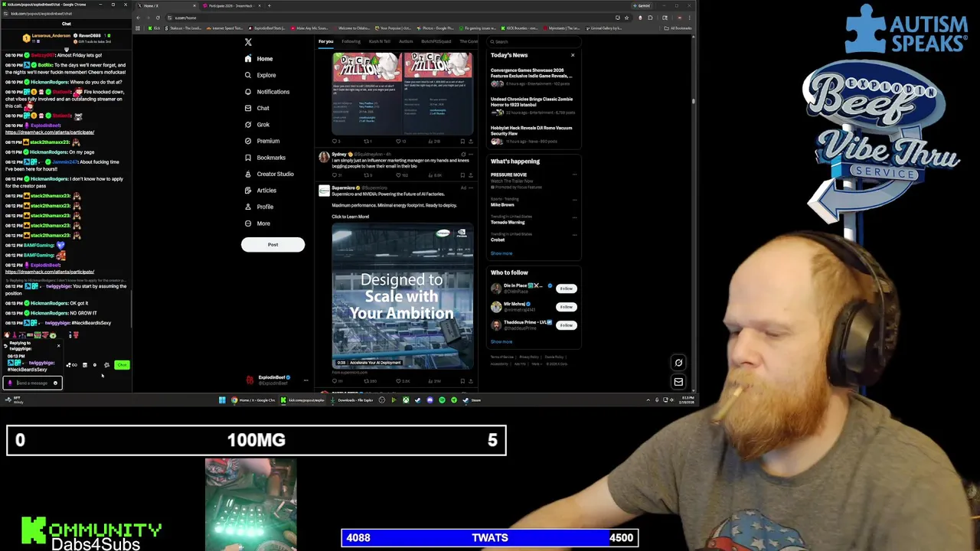Open Explore in the X sidebar
The height and width of the screenshot is (551, 980).
tap(260, 75)
